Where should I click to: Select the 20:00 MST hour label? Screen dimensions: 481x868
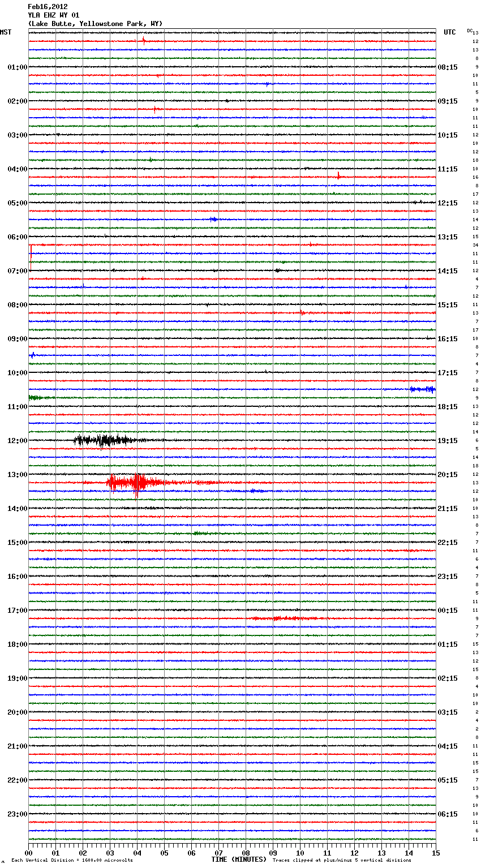click(x=18, y=712)
